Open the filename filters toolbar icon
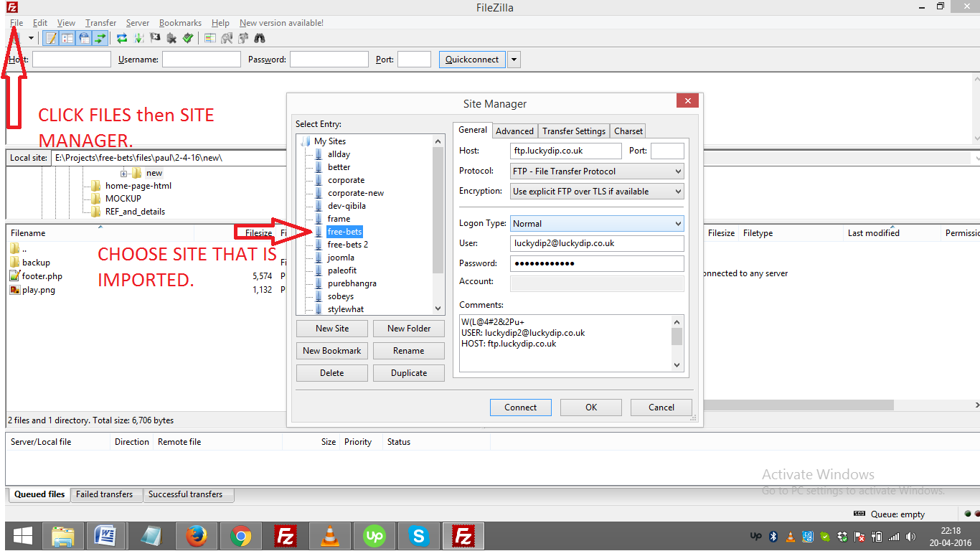The height and width of the screenshot is (551, 980). [x=210, y=38]
